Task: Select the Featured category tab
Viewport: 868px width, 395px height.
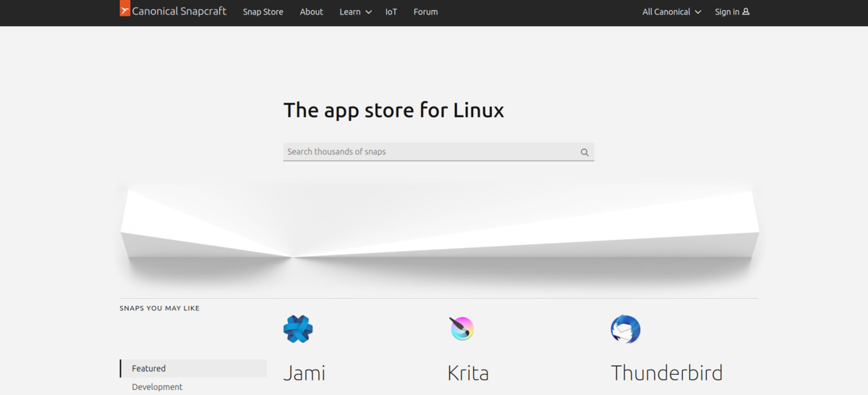Action: tap(193, 368)
